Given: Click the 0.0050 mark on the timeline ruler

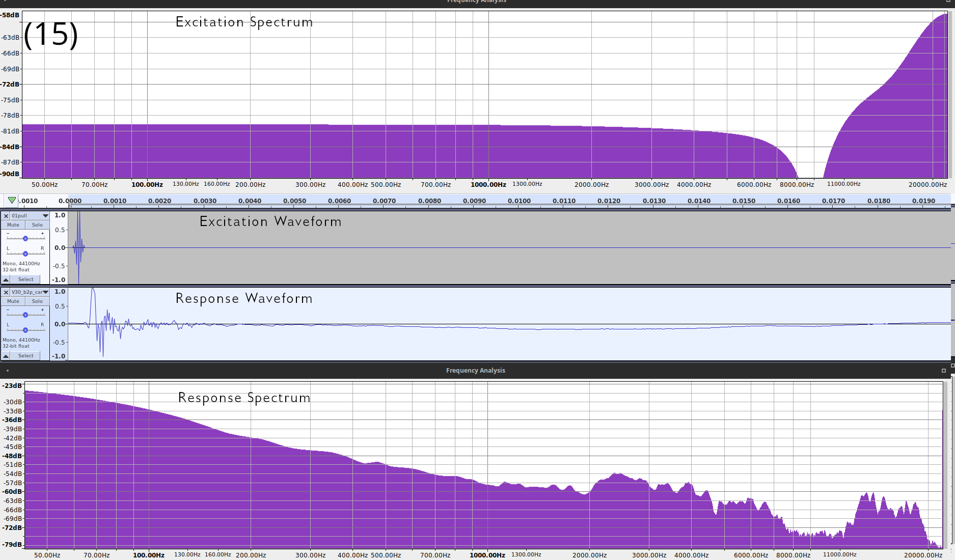Looking at the screenshot, I should [294, 201].
